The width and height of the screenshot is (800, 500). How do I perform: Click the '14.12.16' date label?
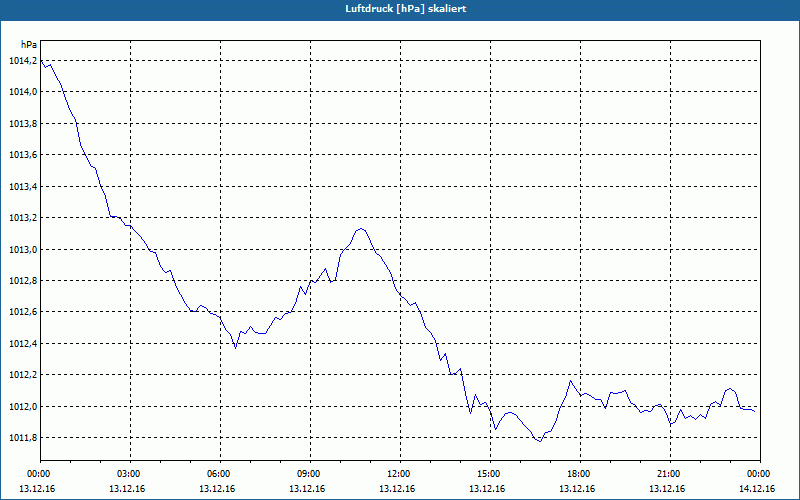[757, 489]
